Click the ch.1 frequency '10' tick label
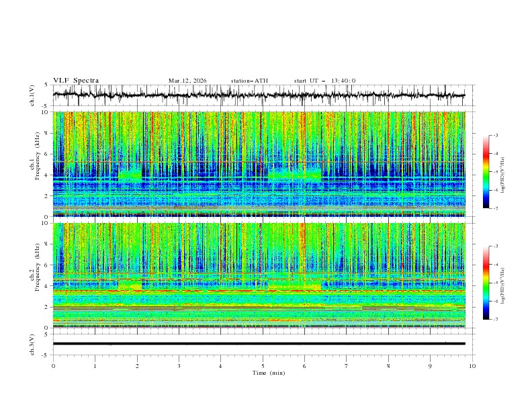 46,112
